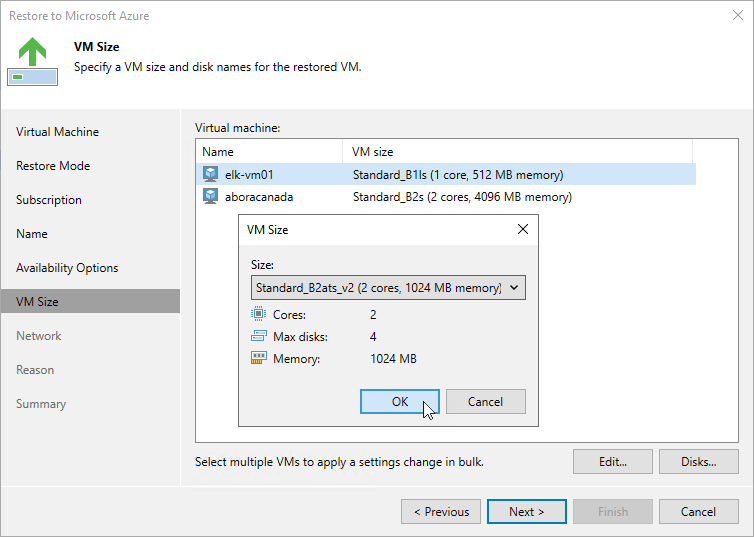
Task: Select the aboracanada row in list
Action: pos(446,197)
